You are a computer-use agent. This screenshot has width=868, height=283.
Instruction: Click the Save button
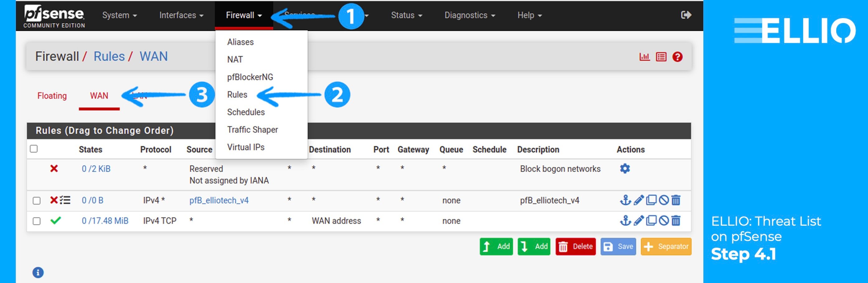click(618, 246)
